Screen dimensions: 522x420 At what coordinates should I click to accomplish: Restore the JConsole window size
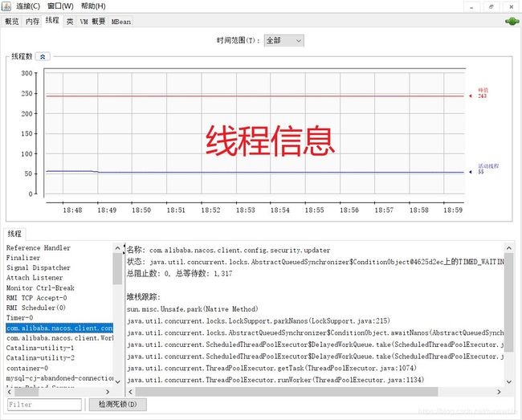tap(491, 6)
